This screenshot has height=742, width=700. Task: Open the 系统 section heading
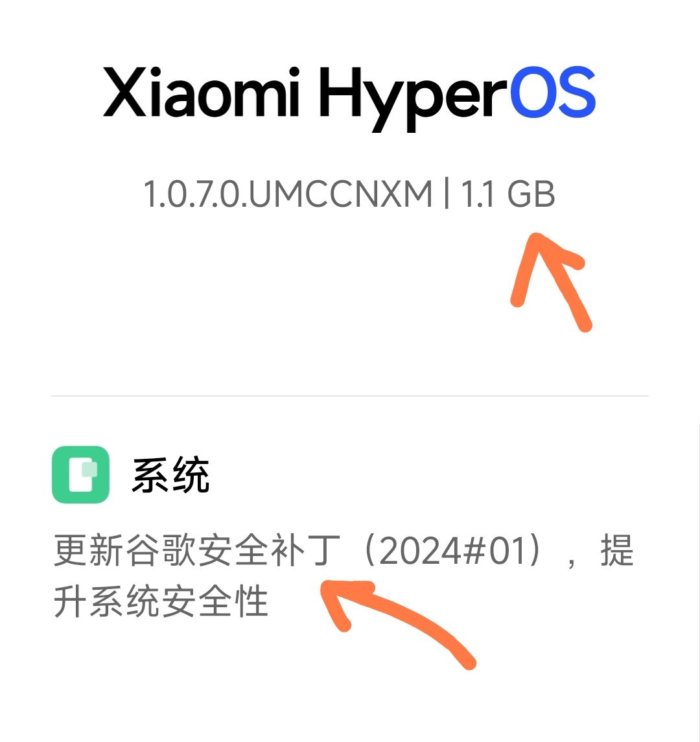coord(170,474)
